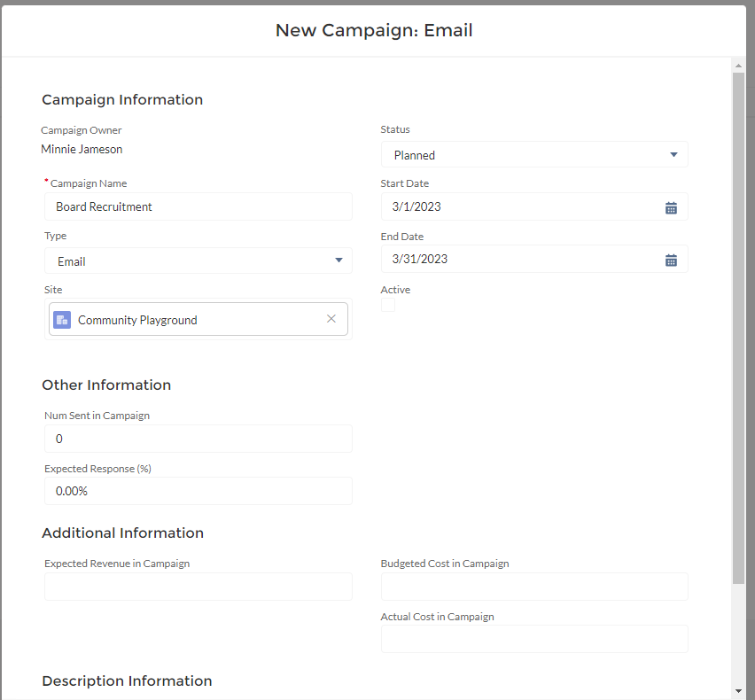Screen dimensions: 755x700
Task: Focus the Budgeted Cost in Campaign field
Action: pos(534,587)
